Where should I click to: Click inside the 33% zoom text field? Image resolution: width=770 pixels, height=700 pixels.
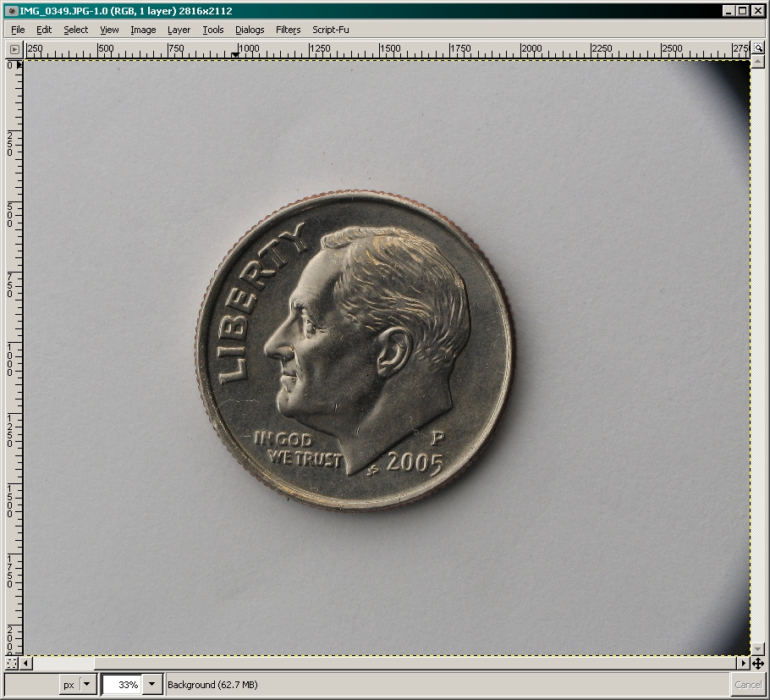point(122,685)
